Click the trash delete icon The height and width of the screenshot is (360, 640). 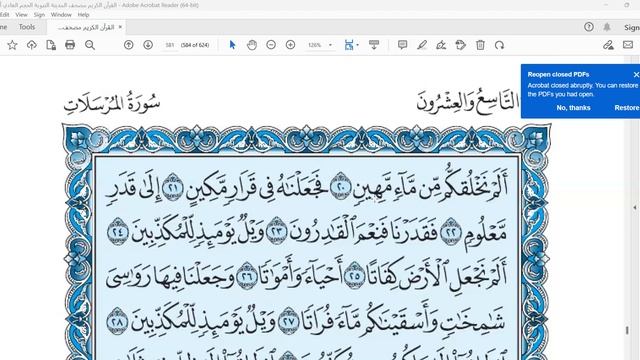480,45
